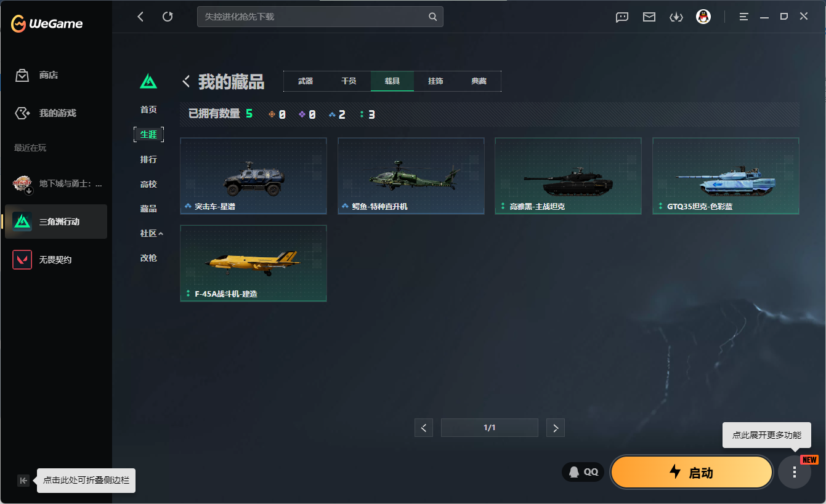
Task: Select 生涯 in game nav
Action: coord(148,134)
